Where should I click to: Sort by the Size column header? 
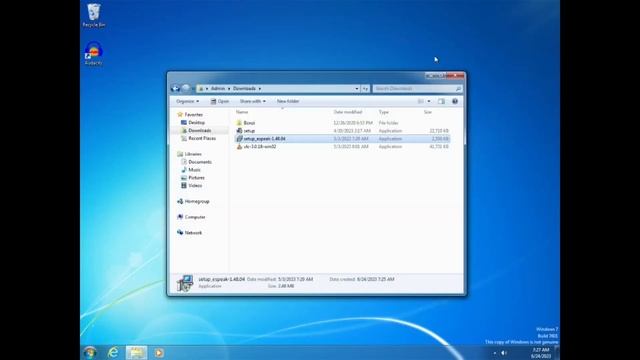click(x=427, y=112)
